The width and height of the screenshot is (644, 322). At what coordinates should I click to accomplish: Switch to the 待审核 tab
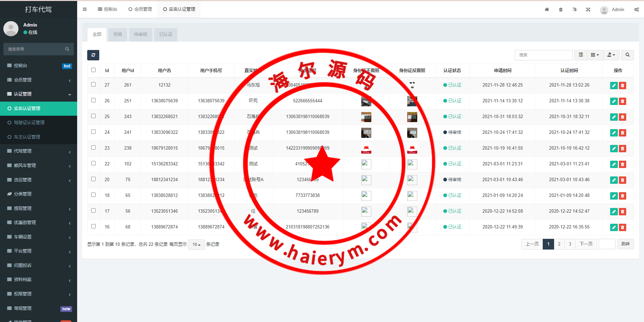point(141,35)
